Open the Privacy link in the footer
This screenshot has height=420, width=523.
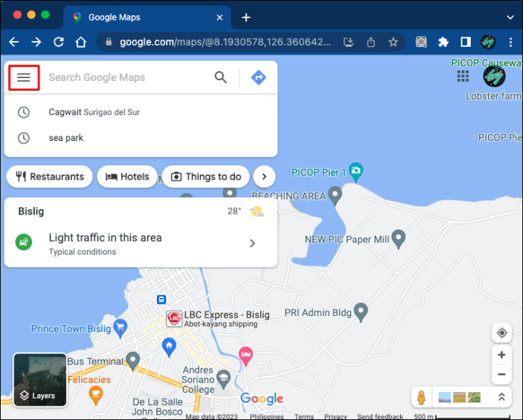coord(336,416)
